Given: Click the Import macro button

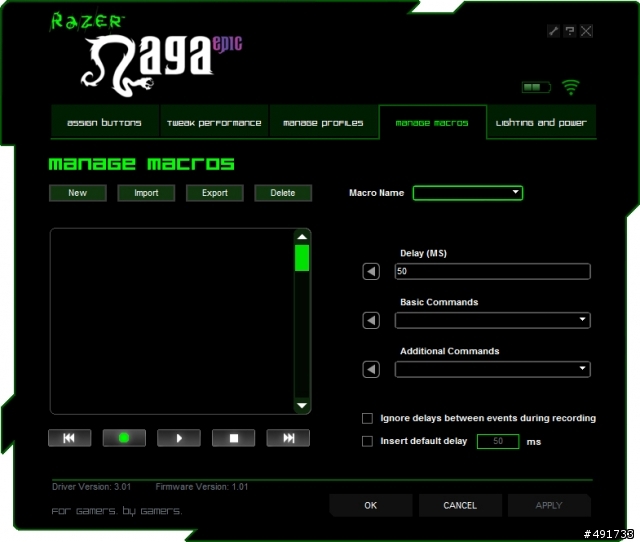Looking at the screenshot, I should click(146, 193).
